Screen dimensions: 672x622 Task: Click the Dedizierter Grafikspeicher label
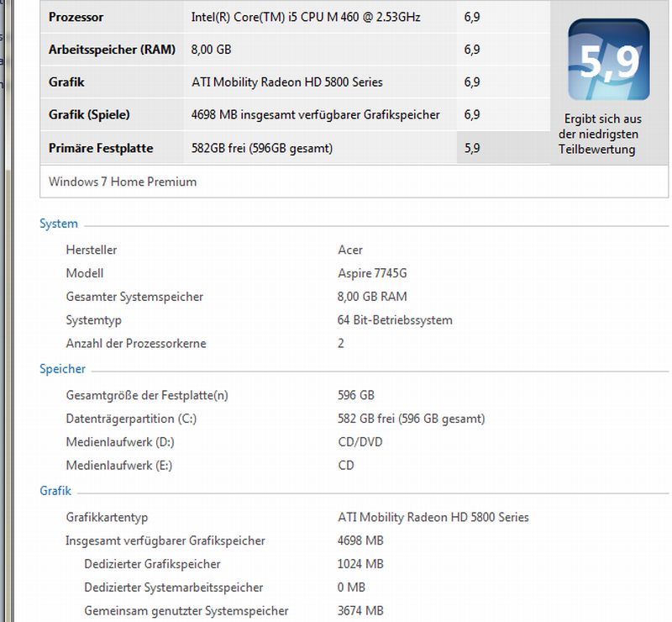152,564
